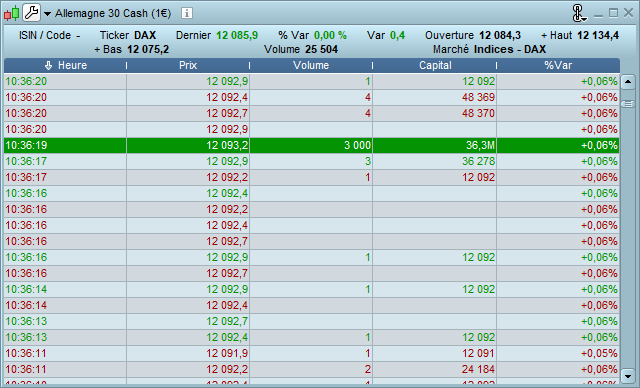The height and width of the screenshot is (388, 640).
Task: Click the chain link icon
Action: [x=578, y=13]
